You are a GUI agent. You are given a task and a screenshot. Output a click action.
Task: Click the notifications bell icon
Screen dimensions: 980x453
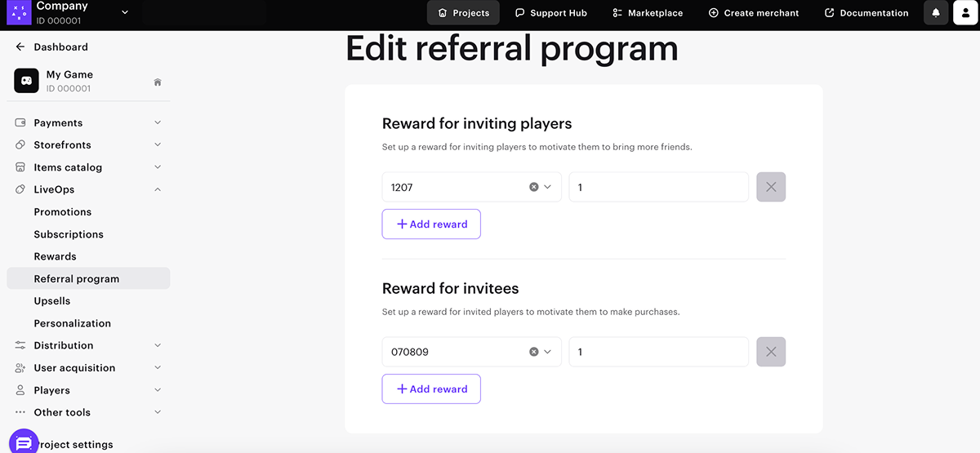(936, 13)
